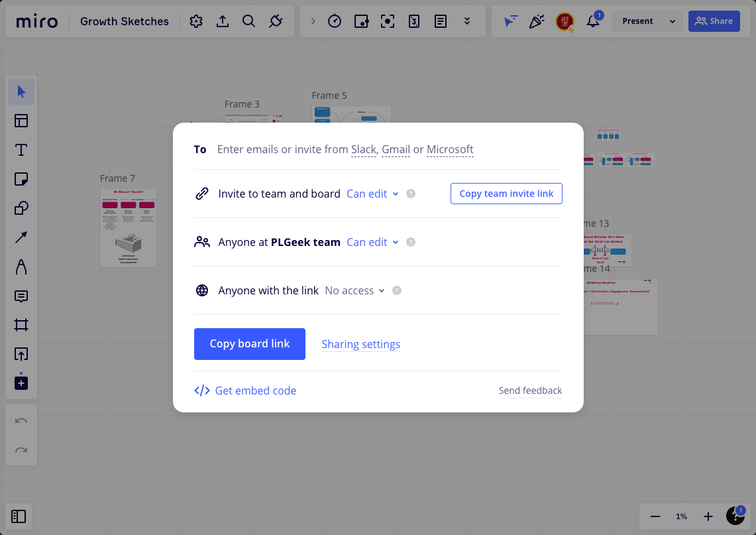The height and width of the screenshot is (535, 756).
Task: Click the undo arrow
Action: 21,421
